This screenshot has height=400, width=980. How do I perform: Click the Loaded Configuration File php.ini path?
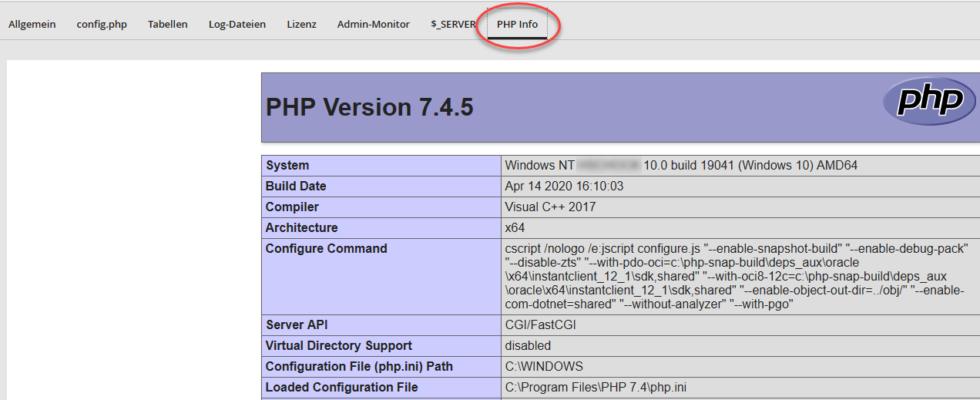pos(593,387)
